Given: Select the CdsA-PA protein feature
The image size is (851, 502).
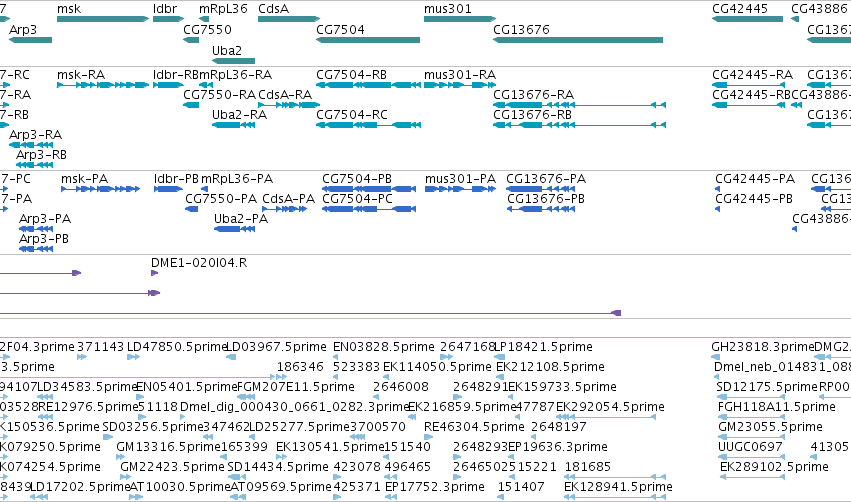Looking at the screenshot, I should (x=284, y=209).
